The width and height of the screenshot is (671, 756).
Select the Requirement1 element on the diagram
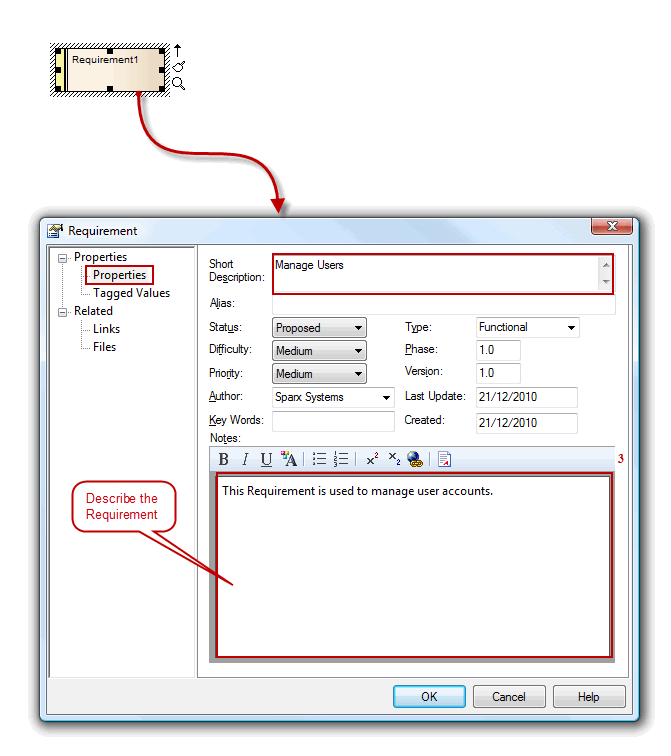coord(110,70)
